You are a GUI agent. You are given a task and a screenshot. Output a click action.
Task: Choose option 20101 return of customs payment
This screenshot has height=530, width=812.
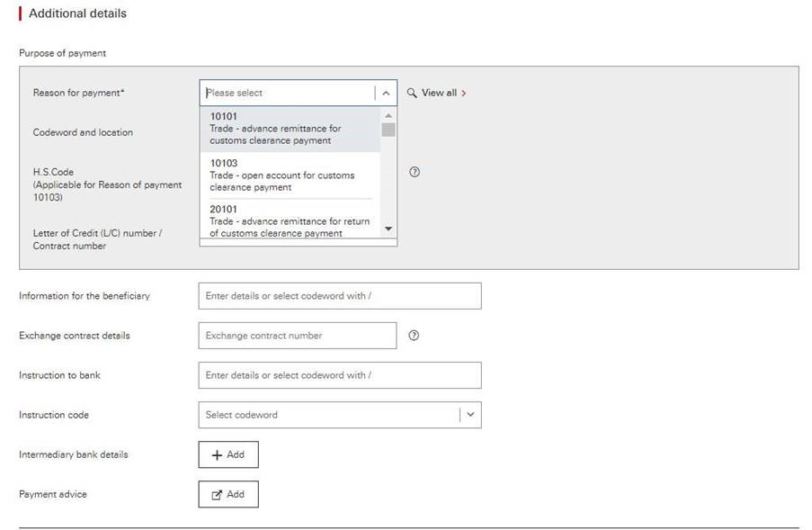click(290, 220)
